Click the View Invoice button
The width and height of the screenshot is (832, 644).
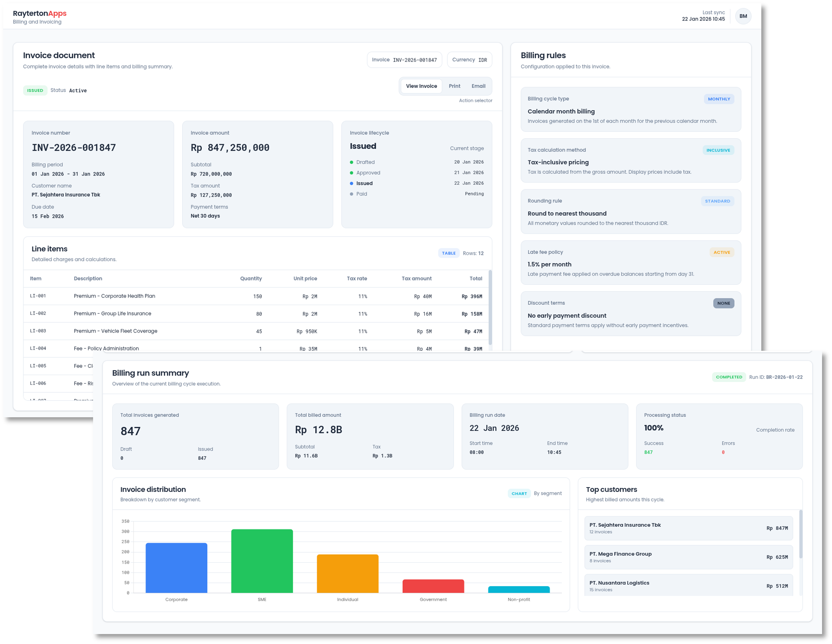click(421, 86)
